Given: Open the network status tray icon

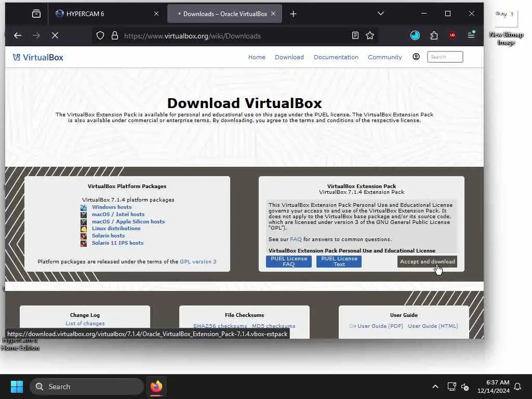Looking at the screenshot, I should click(x=451, y=387).
